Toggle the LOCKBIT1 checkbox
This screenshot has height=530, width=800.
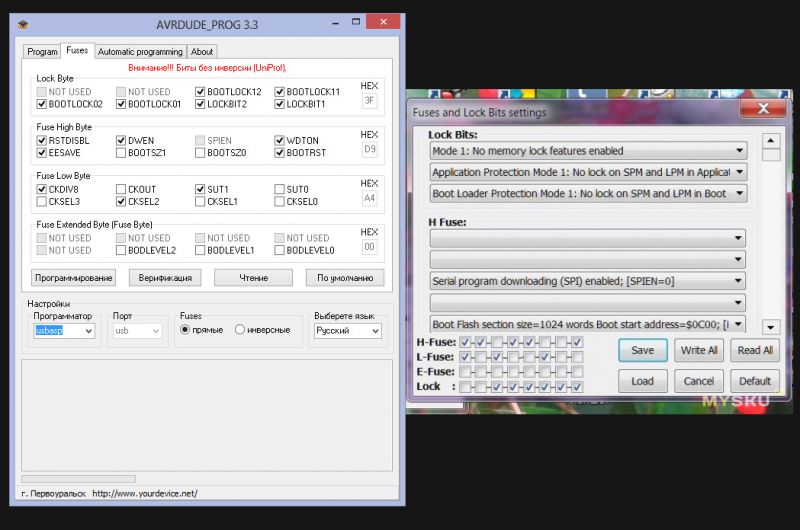[x=279, y=104]
